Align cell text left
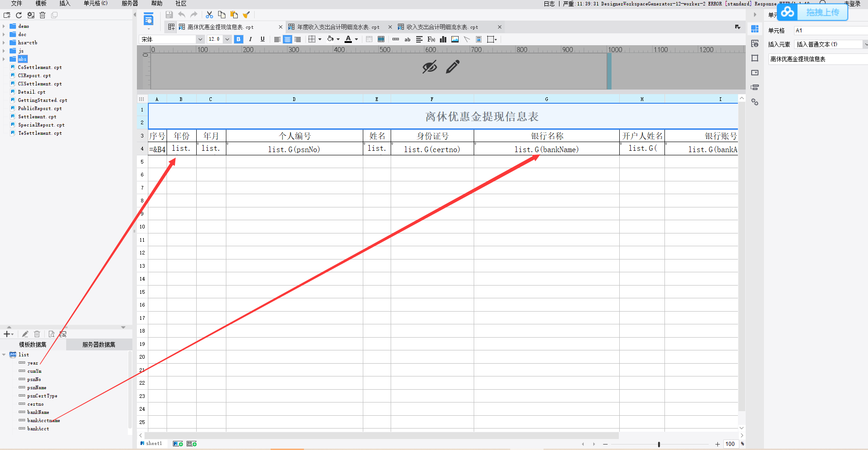 point(277,39)
